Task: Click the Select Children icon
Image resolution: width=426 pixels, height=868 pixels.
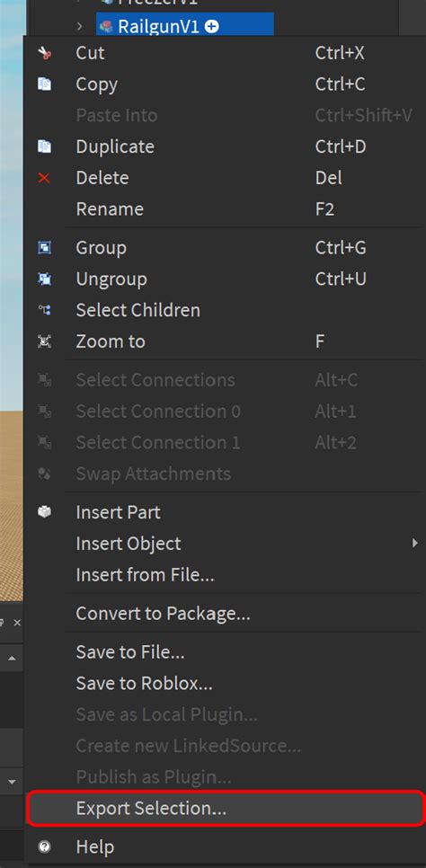Action: tap(44, 310)
